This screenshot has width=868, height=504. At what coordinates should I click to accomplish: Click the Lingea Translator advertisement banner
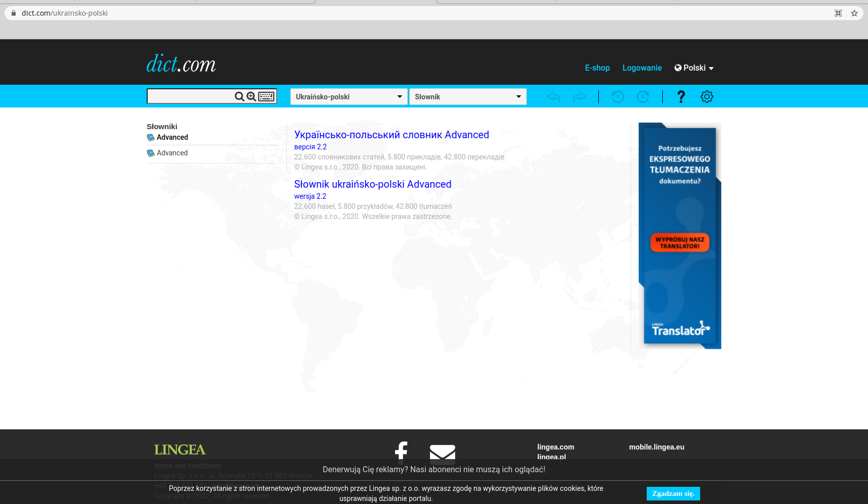(x=680, y=236)
